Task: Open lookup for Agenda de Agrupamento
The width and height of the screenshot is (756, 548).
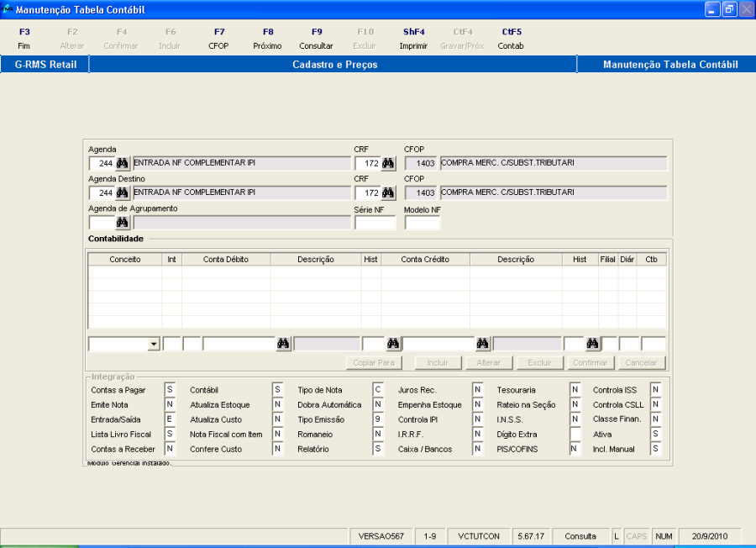Action: coord(123,223)
